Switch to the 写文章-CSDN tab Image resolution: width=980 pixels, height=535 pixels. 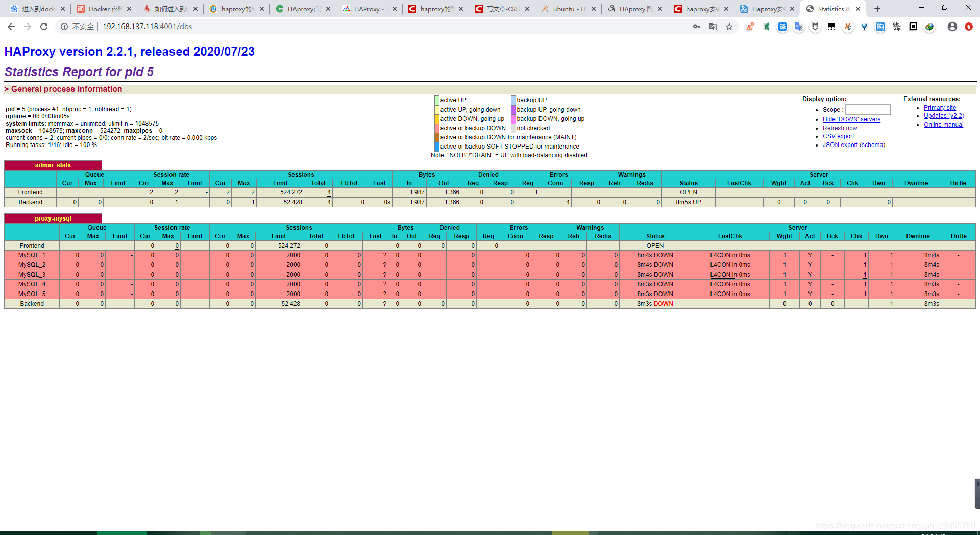tap(502, 9)
